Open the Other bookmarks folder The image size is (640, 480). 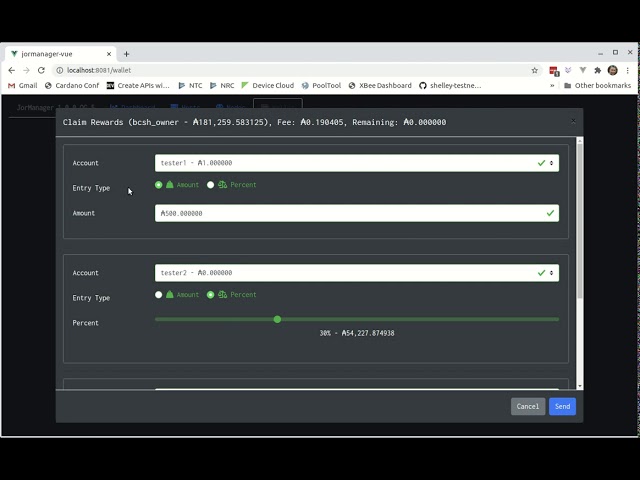[598, 86]
